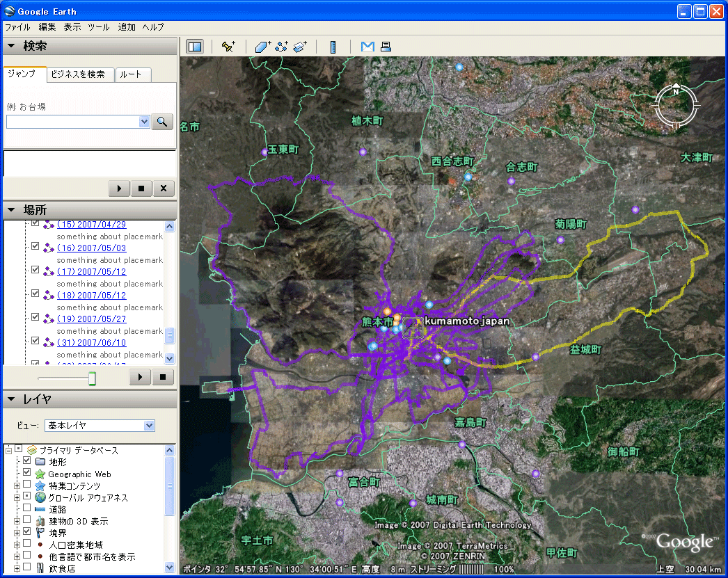Viewport: 728px width, 578px height.
Task: Open the 追加 menu
Action: (x=127, y=27)
